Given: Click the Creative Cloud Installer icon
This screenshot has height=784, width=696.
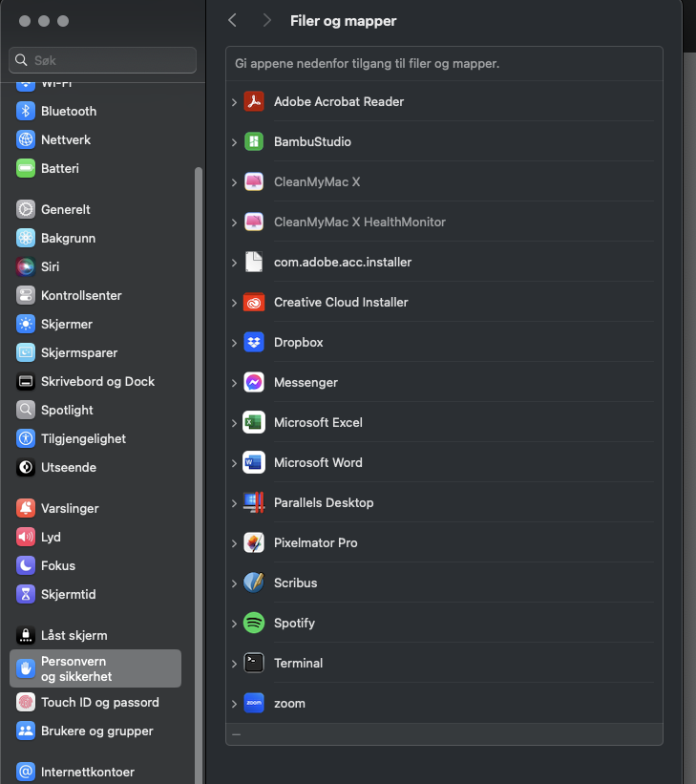Looking at the screenshot, I should [254, 302].
